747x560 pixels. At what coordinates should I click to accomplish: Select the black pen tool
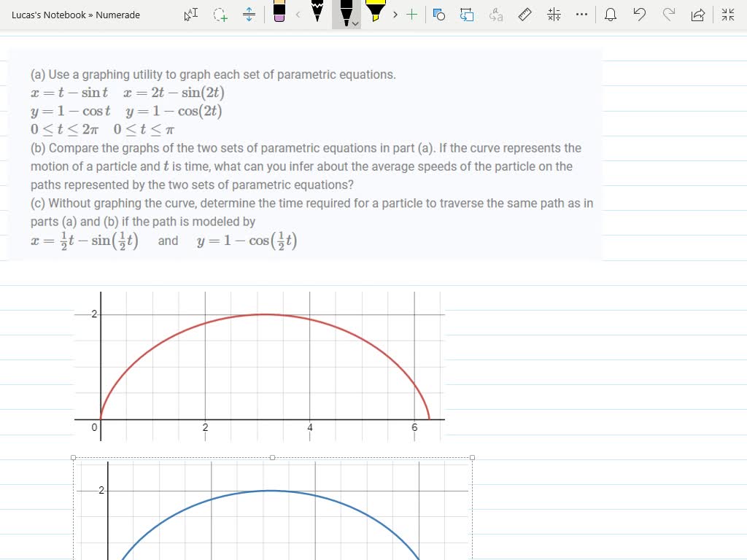pyautogui.click(x=345, y=13)
